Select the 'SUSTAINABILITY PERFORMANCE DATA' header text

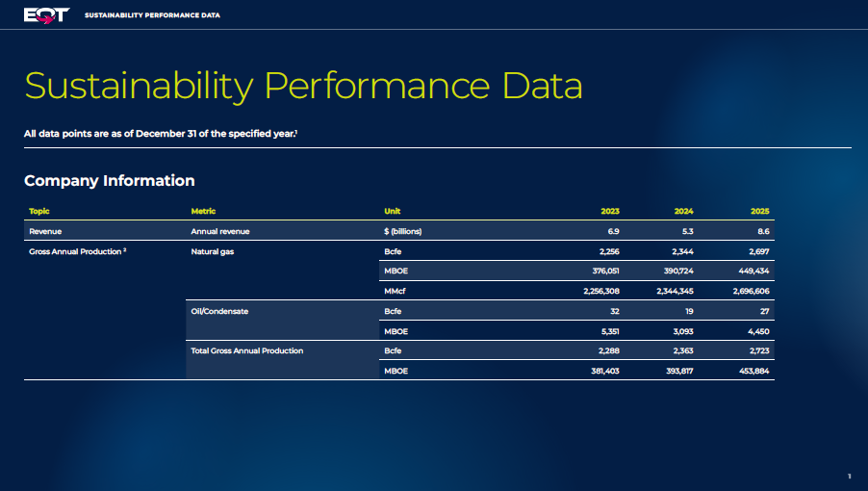(152, 15)
